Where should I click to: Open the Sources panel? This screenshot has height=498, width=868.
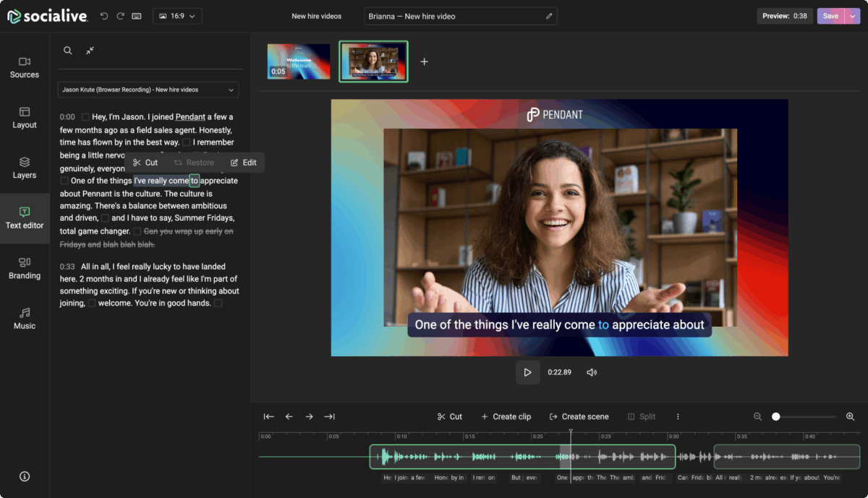(25, 67)
